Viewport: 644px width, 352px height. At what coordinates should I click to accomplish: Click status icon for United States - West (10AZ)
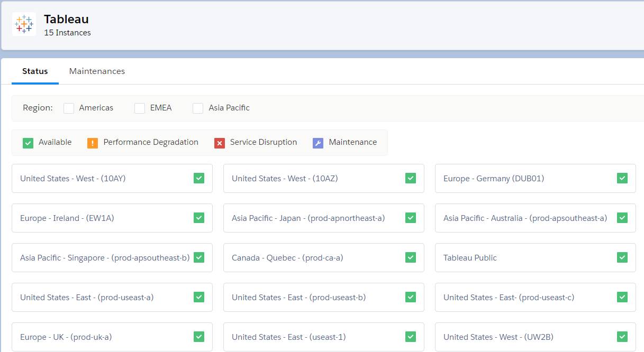(x=411, y=178)
